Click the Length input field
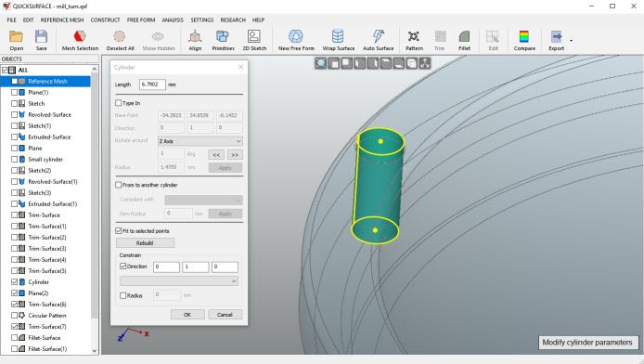The height and width of the screenshot is (364, 644). point(152,84)
